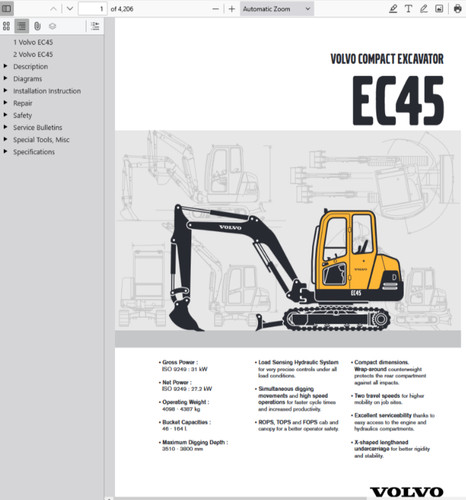466x500 pixels.
Task: Expand the Service Bulletins section
Action: tap(5, 127)
